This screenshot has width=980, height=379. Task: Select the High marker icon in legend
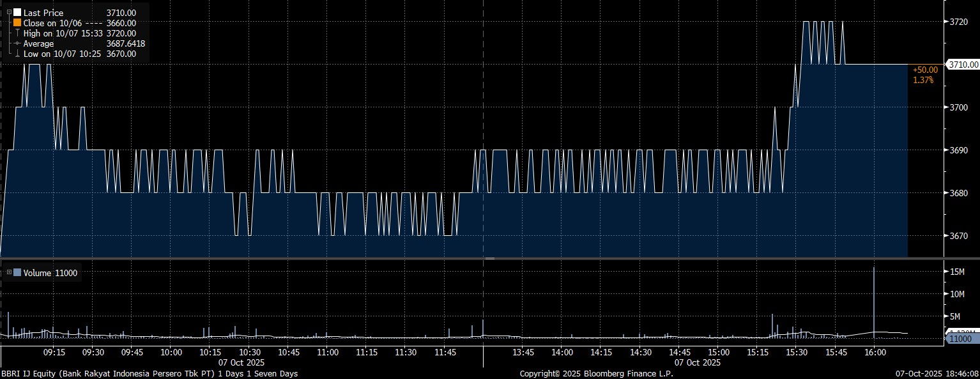click(x=17, y=33)
